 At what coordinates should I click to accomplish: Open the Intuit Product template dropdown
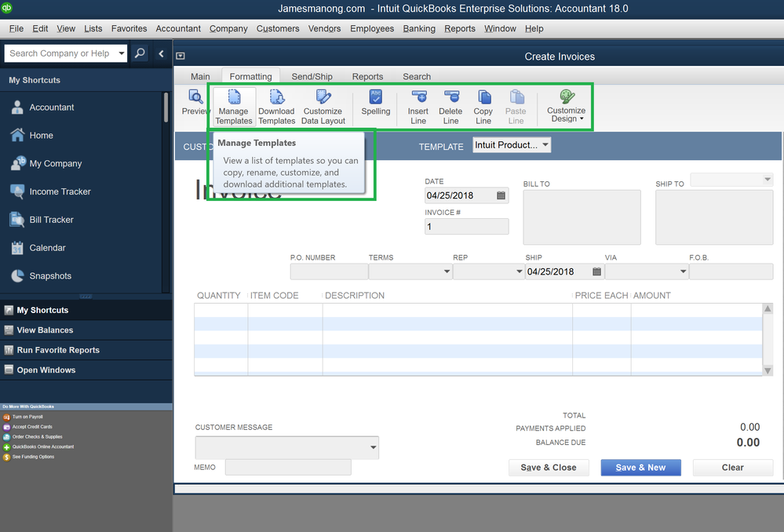(x=511, y=145)
